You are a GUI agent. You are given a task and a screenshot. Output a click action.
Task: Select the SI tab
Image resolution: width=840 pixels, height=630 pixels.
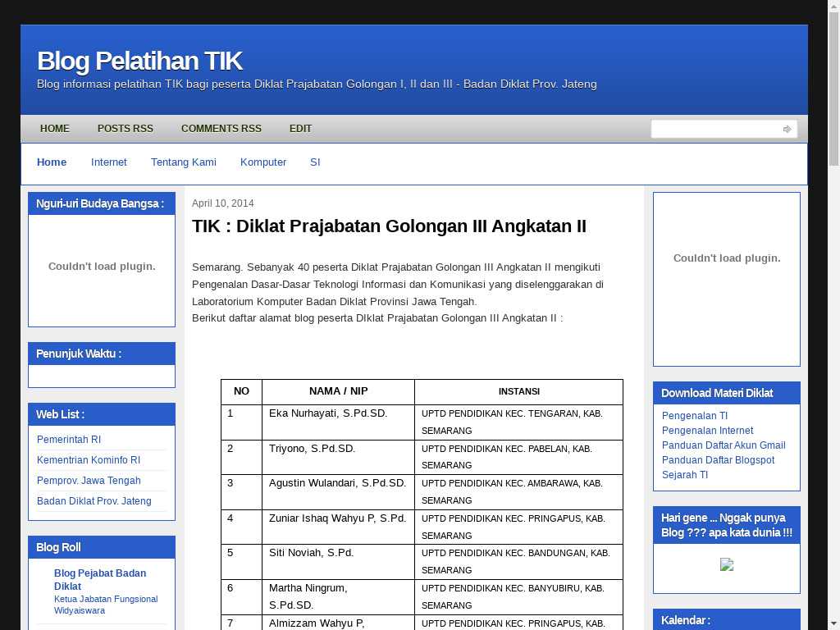tap(315, 162)
